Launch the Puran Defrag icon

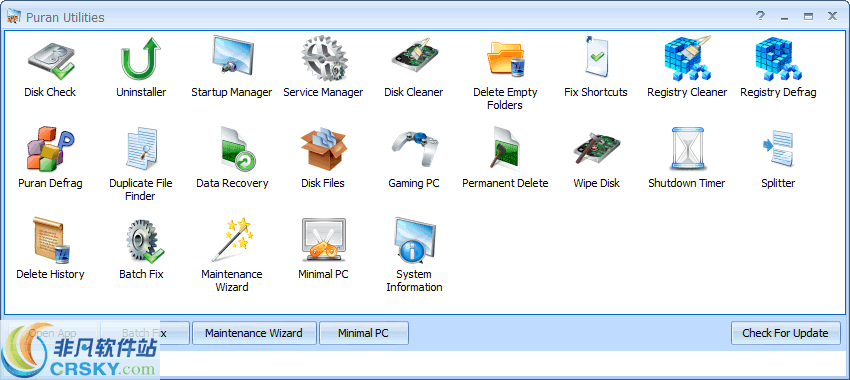click(50, 149)
